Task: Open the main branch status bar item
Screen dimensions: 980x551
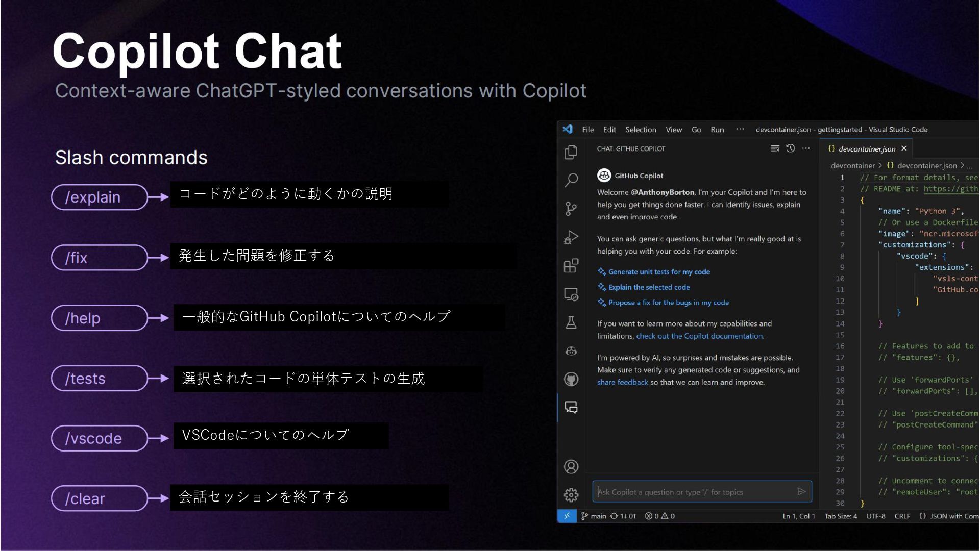Action: point(594,516)
